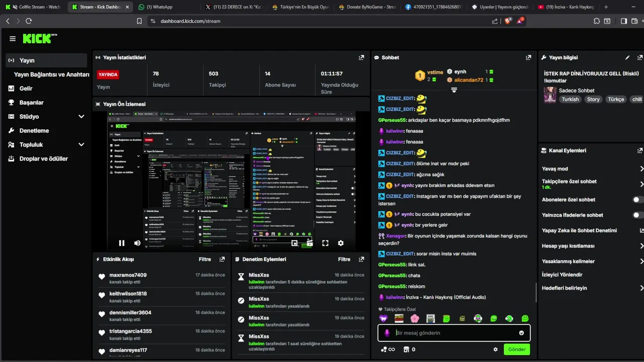
Task: Expand the Topluluk sidebar section
Action: pos(82,145)
